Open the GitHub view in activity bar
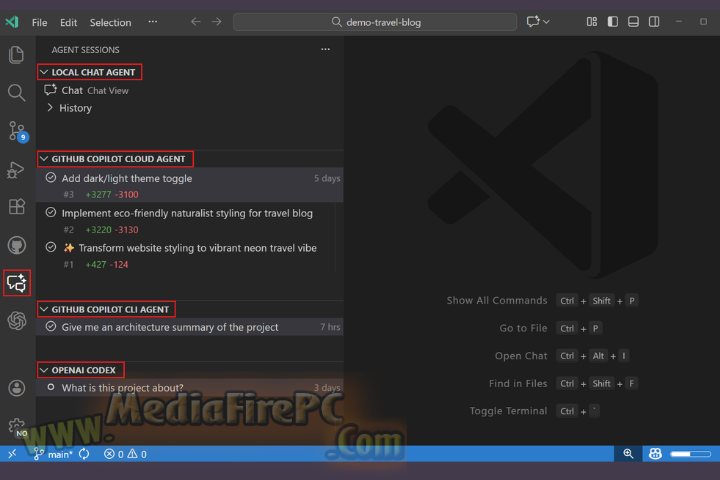The width and height of the screenshot is (720, 480). click(x=17, y=245)
